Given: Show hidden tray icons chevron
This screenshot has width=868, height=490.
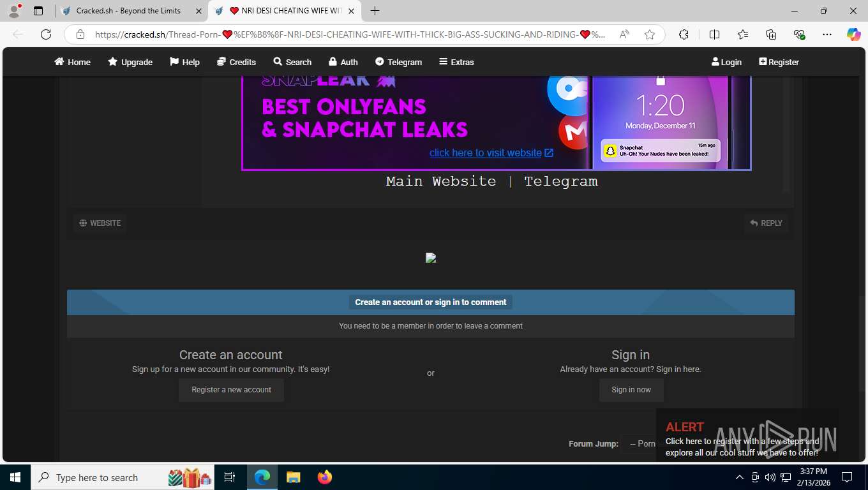Looking at the screenshot, I should pyautogui.click(x=740, y=477).
